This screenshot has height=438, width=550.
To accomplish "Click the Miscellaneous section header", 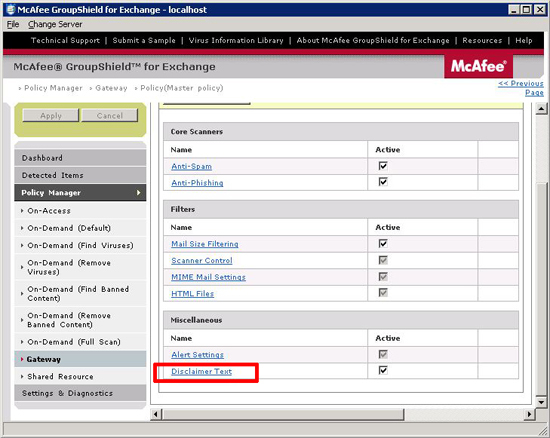I will (341, 320).
